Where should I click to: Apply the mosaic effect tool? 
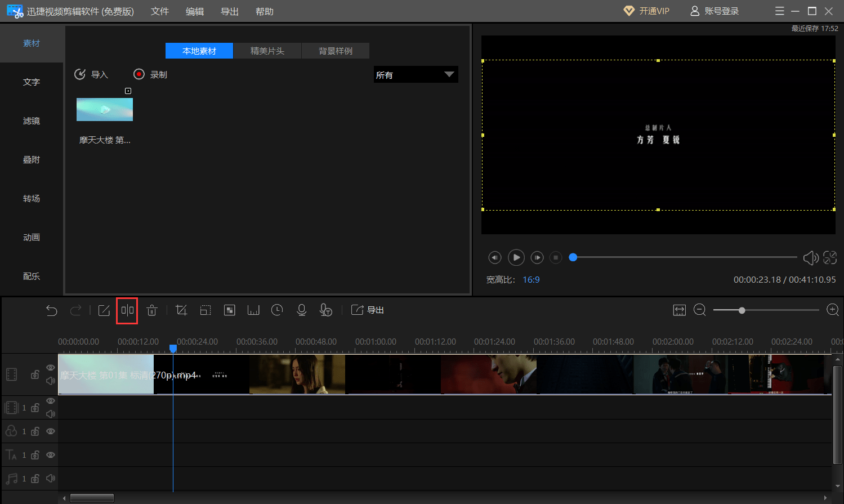click(230, 310)
